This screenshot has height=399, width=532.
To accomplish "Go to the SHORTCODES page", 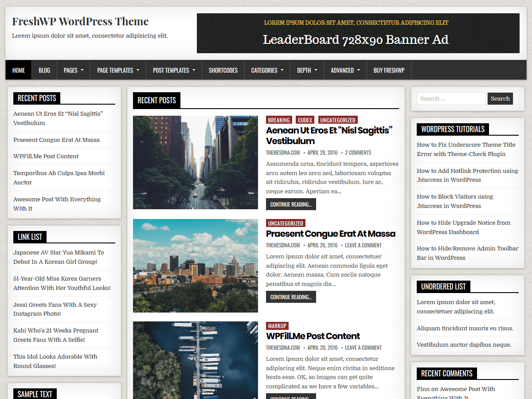I will coord(223,70).
